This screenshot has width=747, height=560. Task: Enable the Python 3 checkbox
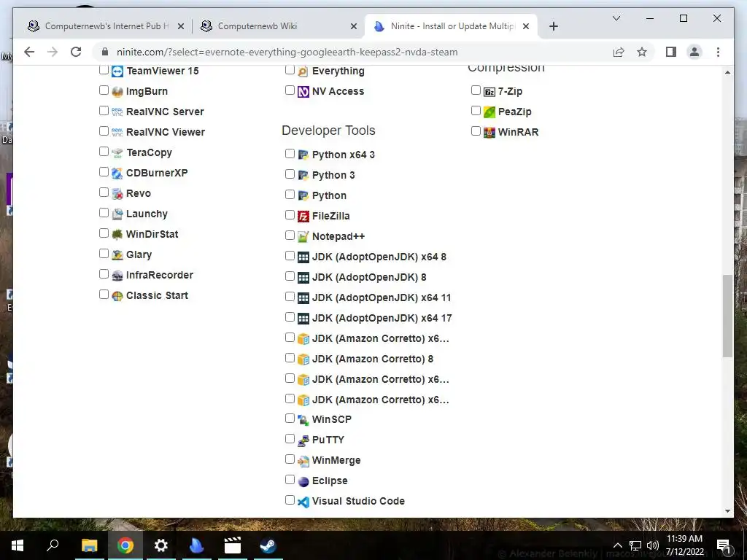click(x=290, y=174)
